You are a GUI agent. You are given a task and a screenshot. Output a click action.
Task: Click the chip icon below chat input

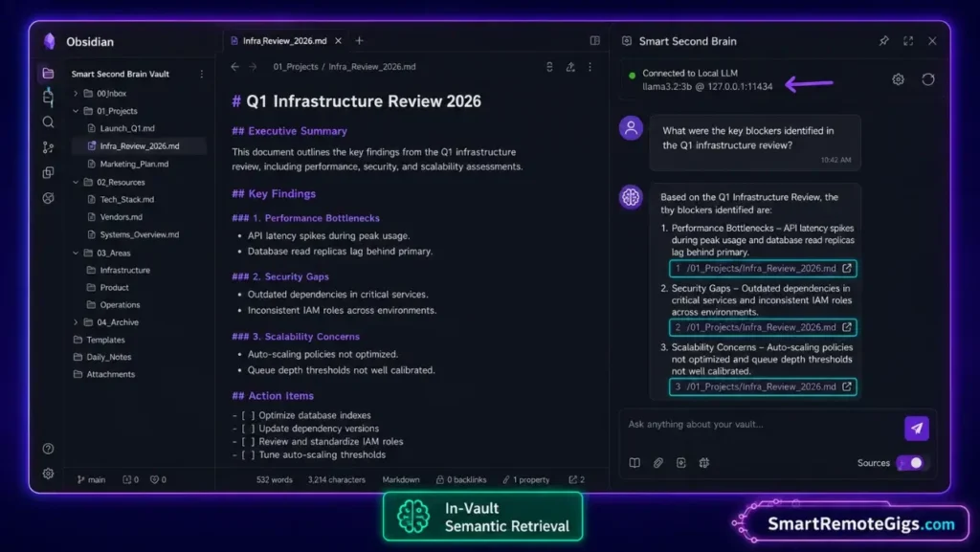click(x=704, y=463)
